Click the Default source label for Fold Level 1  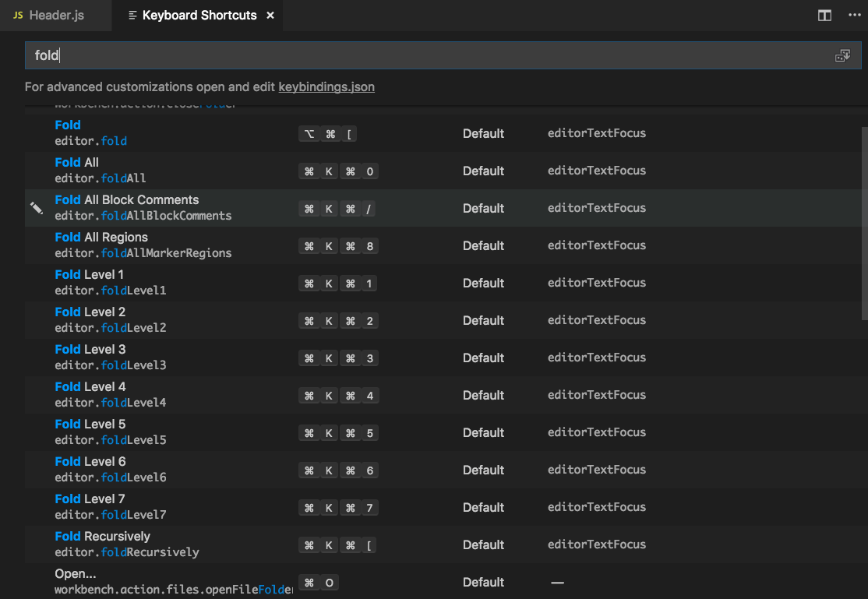[483, 282]
